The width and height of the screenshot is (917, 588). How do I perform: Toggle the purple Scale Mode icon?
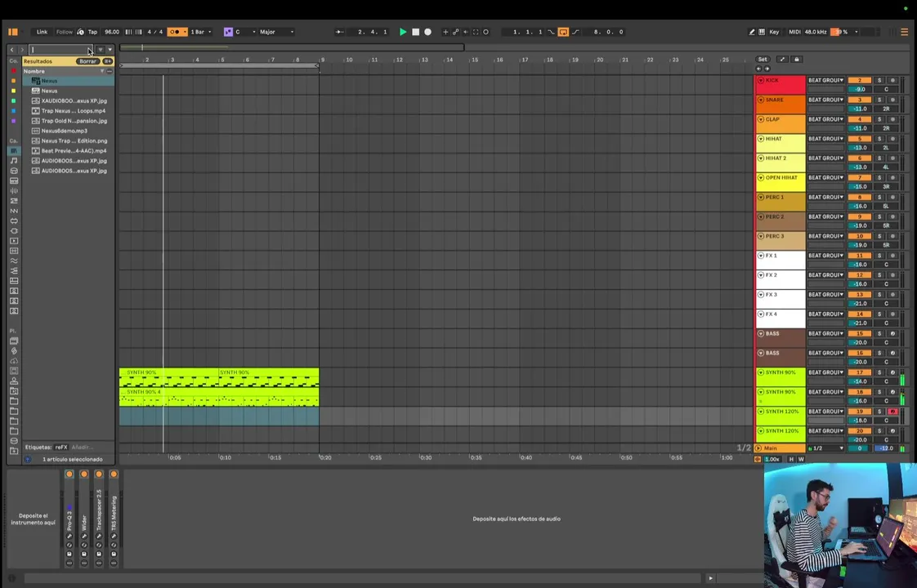(228, 32)
